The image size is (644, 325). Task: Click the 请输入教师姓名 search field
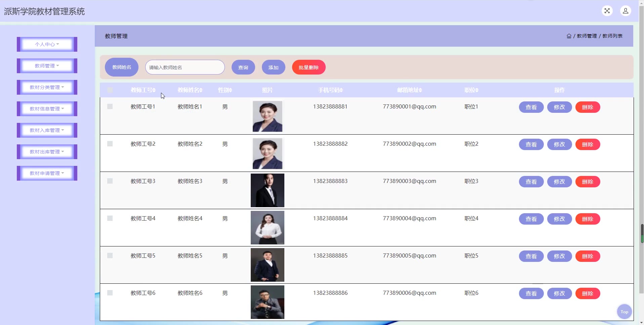coord(185,67)
